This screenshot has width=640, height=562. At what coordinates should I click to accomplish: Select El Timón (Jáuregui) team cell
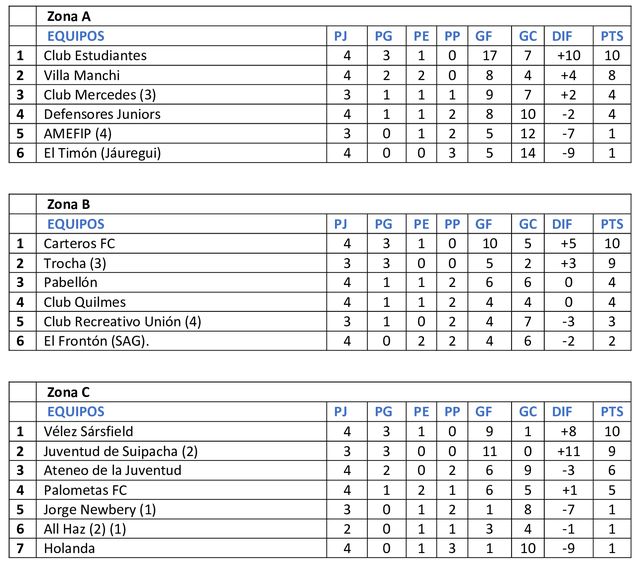click(102, 153)
